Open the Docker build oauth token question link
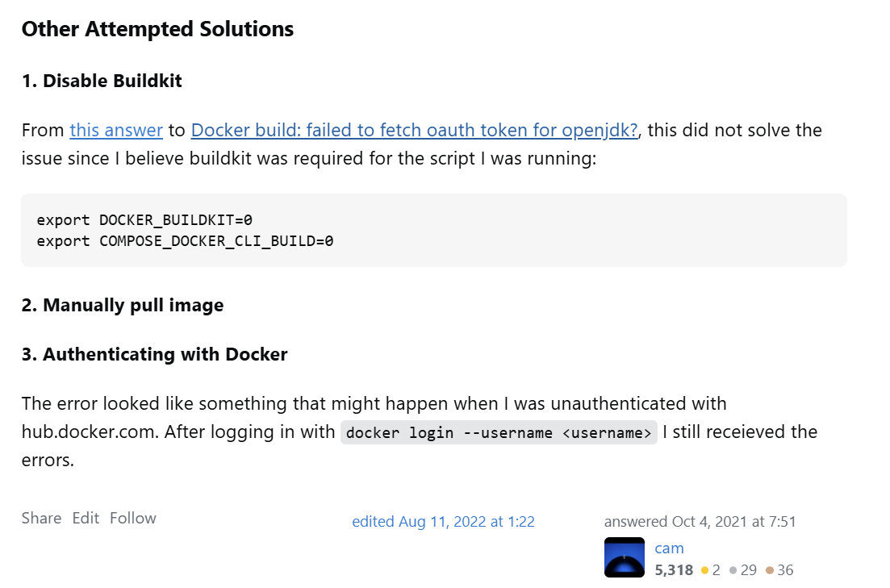The height and width of the screenshot is (588, 890). pos(415,130)
